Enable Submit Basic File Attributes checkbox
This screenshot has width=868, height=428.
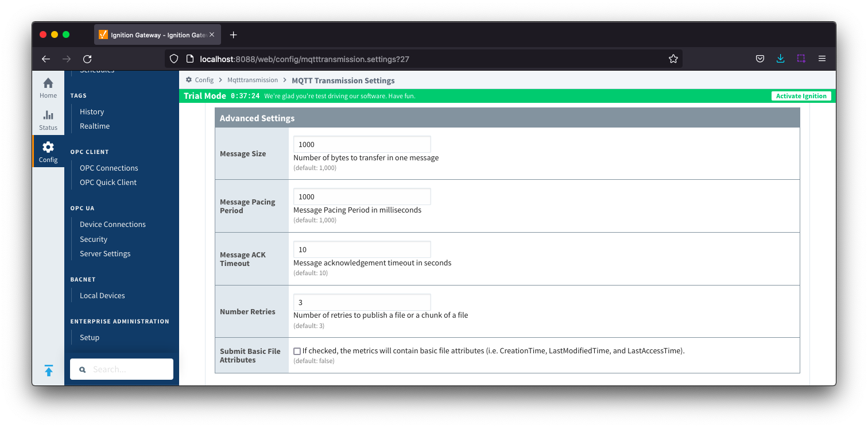[297, 351]
